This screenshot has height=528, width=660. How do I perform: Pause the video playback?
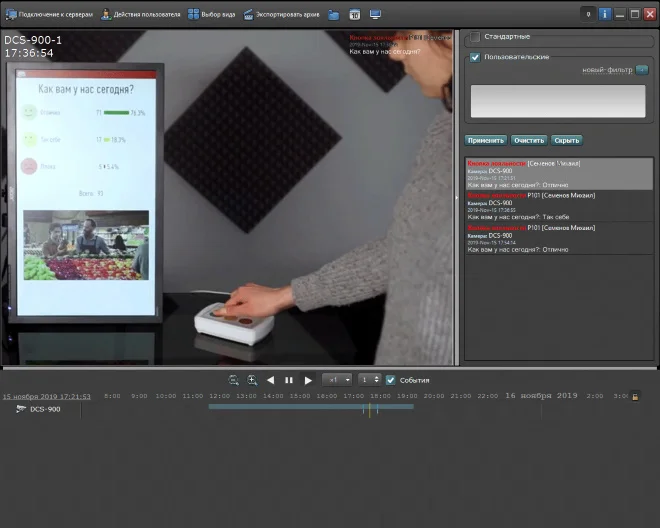289,380
